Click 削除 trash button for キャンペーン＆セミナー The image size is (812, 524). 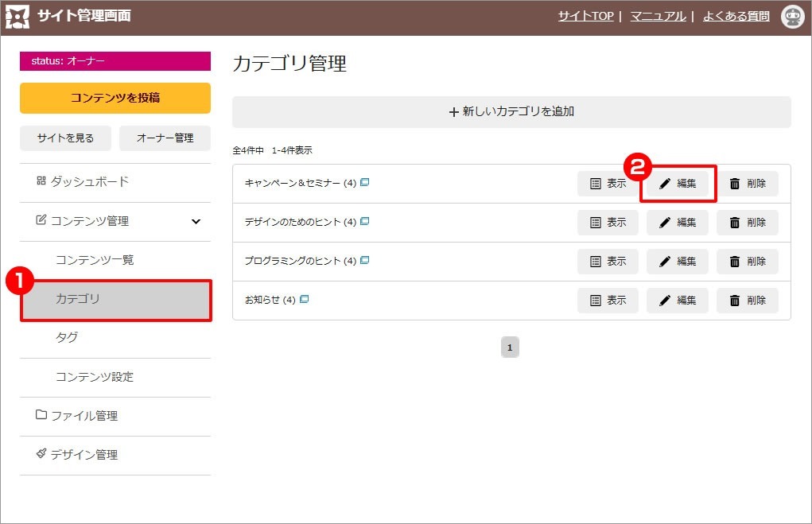coord(747,184)
